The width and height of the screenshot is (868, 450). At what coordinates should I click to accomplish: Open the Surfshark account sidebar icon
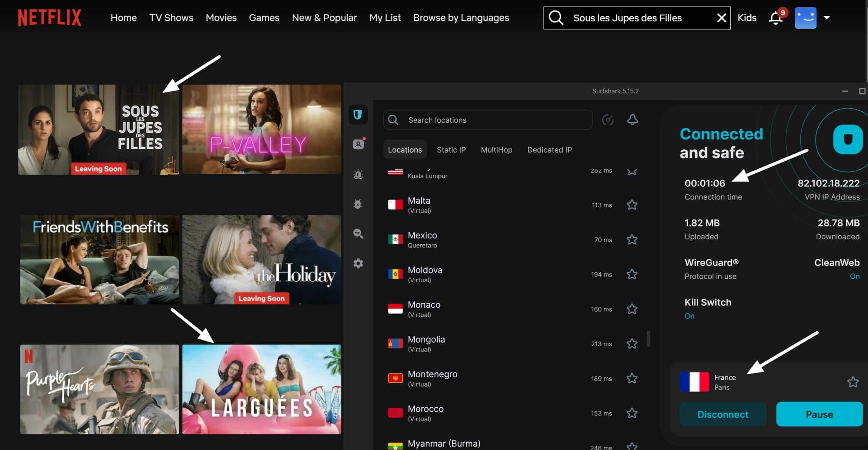point(358,144)
